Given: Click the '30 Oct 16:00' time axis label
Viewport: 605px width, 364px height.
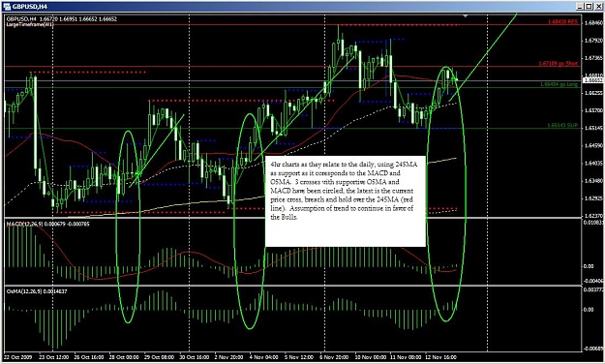Looking at the screenshot, I should [194, 357].
